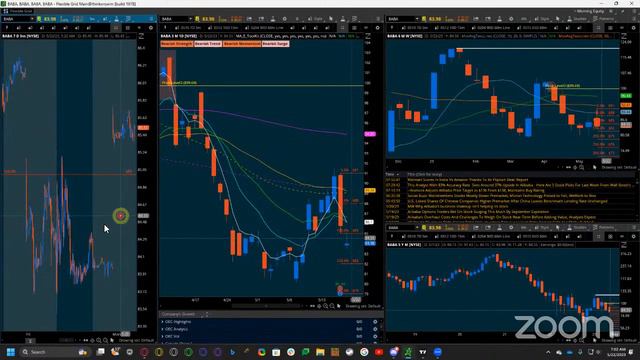Open patterns icon in middle chart toolbar

coord(355,19)
